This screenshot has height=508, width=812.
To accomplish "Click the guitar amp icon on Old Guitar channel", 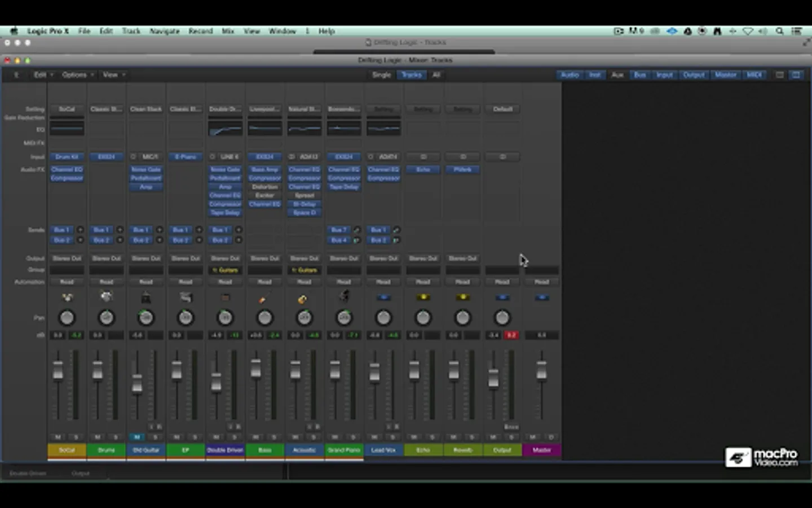I will pyautogui.click(x=146, y=297).
